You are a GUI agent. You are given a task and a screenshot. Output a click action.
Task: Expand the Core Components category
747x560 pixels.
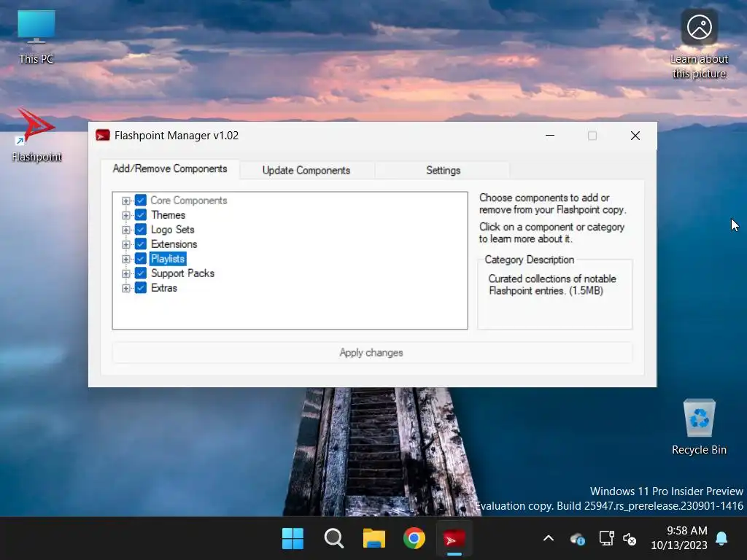click(x=125, y=201)
